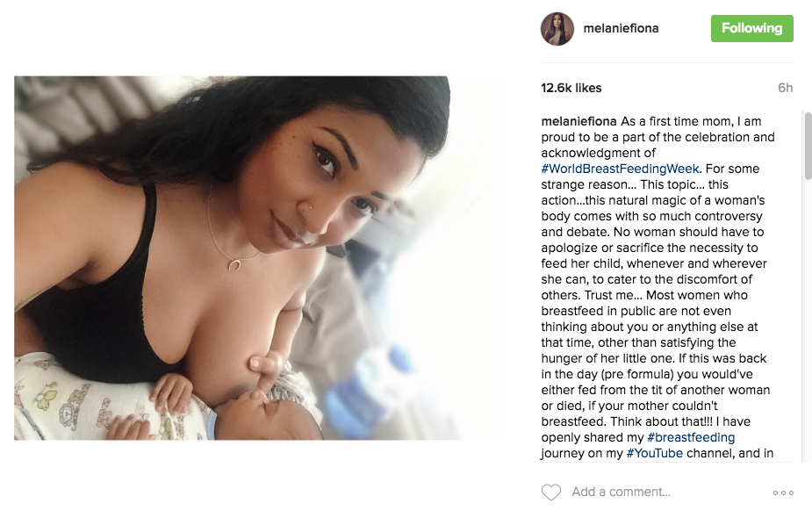Click the 6h post timestamp
The height and width of the screenshot is (518, 812).
pos(785,88)
